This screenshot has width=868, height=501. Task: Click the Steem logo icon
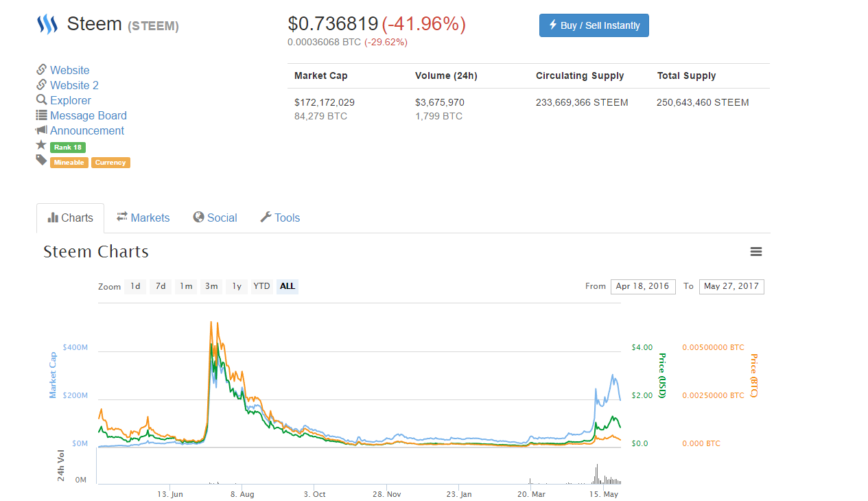pyautogui.click(x=47, y=25)
